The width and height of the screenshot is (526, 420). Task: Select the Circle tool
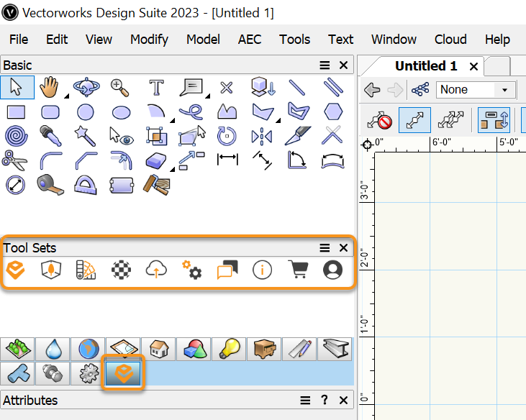86,112
